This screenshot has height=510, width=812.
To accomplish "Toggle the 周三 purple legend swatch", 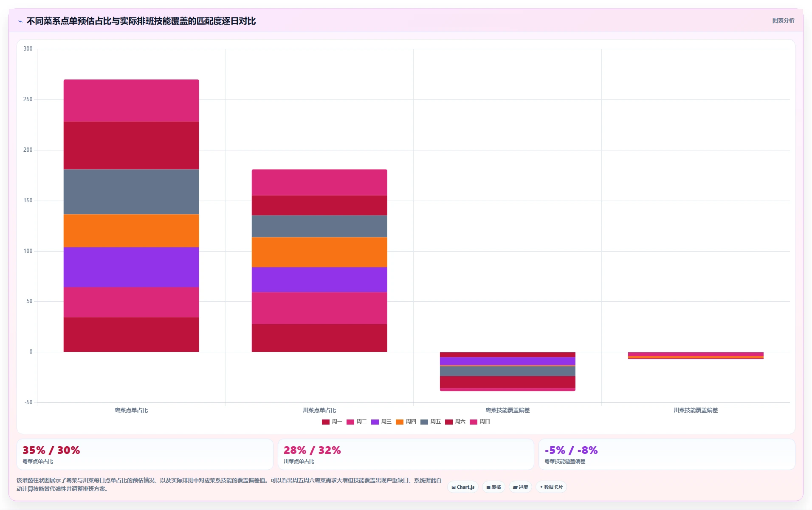I will pos(375,422).
